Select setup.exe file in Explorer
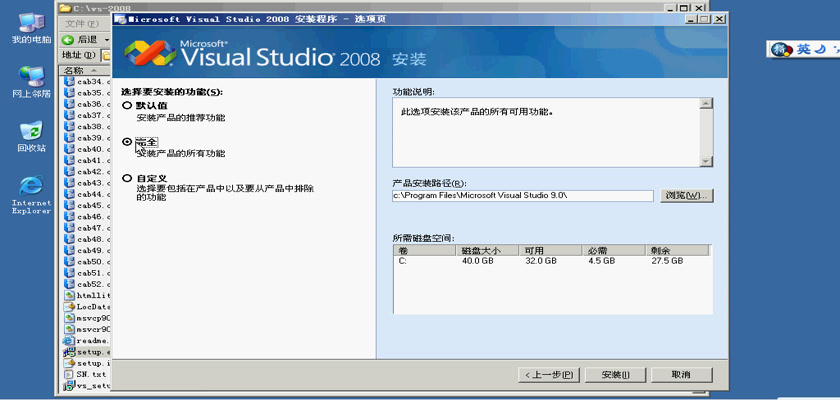840x400 pixels. pyautogui.click(x=87, y=352)
